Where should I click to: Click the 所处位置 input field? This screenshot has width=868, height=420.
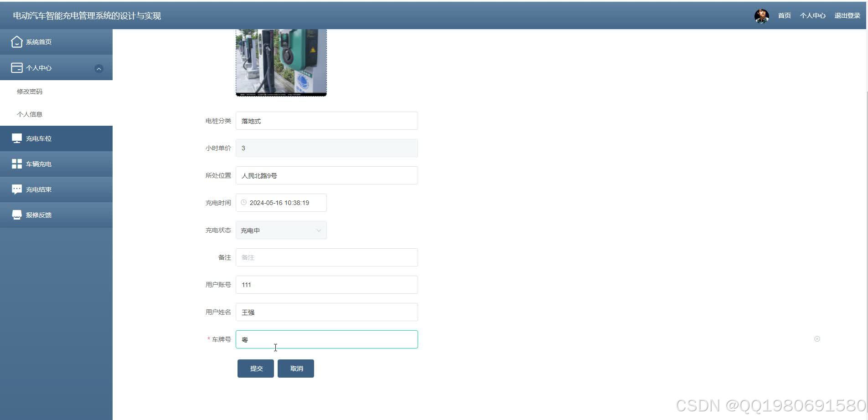click(327, 175)
